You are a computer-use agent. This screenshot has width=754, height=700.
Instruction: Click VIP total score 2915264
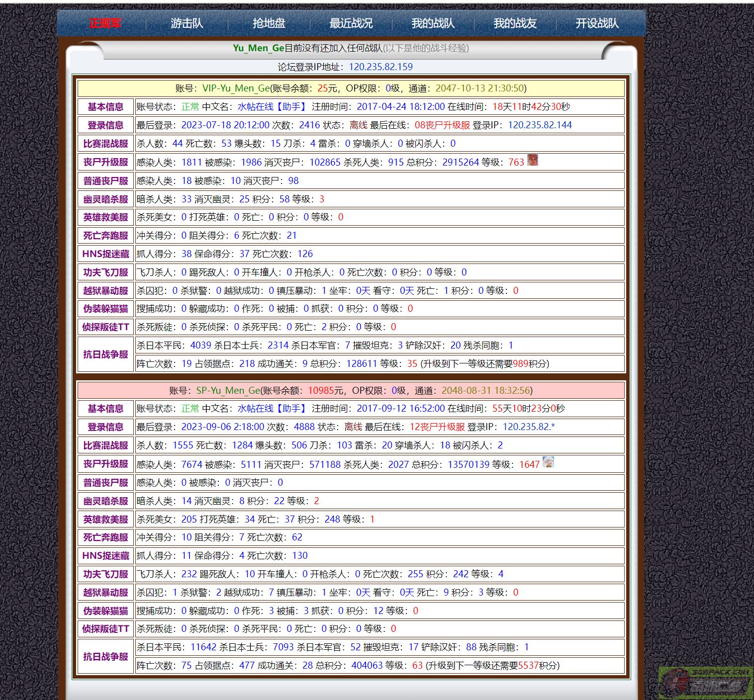(461, 163)
